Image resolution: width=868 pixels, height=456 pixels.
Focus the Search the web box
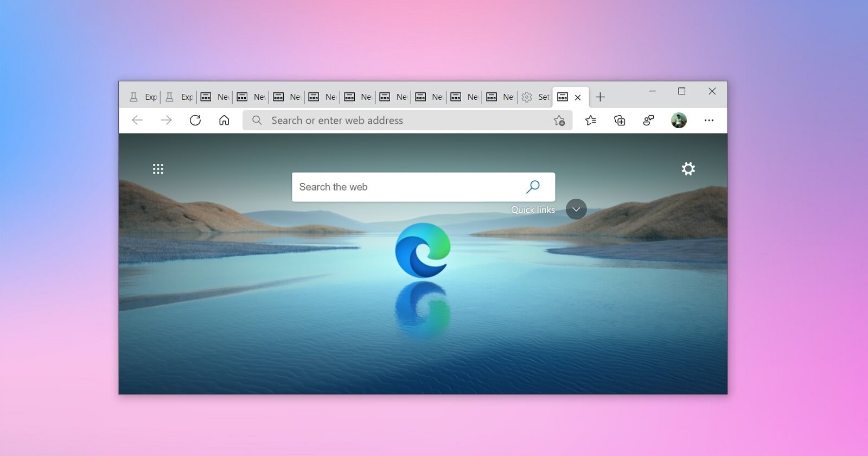pyautogui.click(x=423, y=187)
